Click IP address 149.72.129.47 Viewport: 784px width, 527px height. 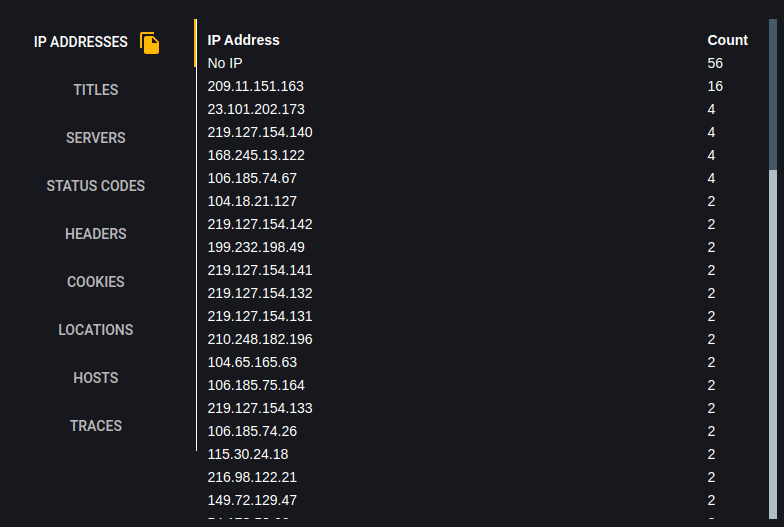[252, 500]
